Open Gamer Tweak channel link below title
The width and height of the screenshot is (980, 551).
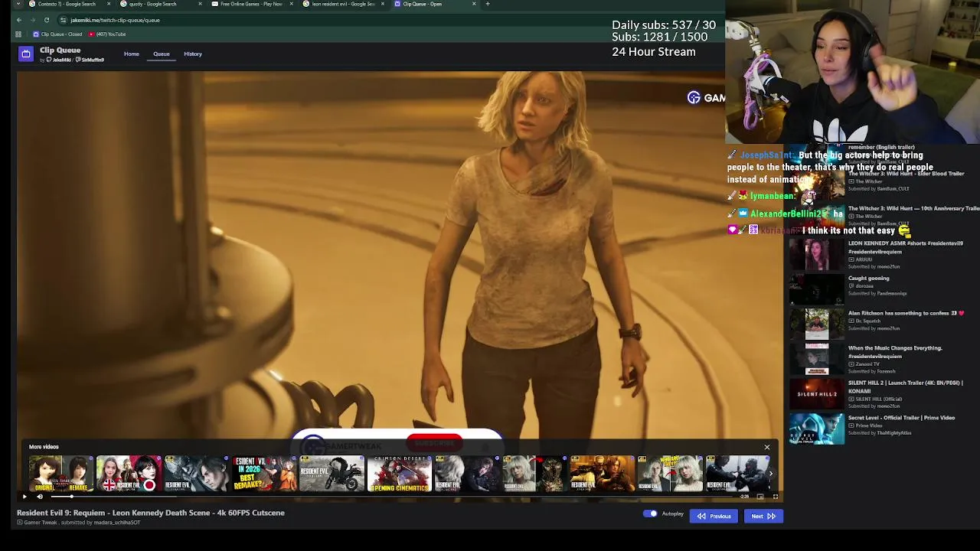coord(40,523)
